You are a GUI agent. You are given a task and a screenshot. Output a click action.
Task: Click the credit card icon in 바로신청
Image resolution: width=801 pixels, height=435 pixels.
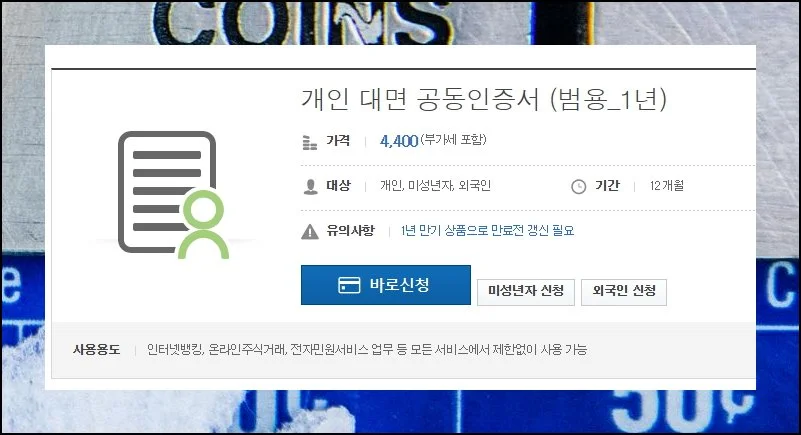pyautogui.click(x=349, y=285)
